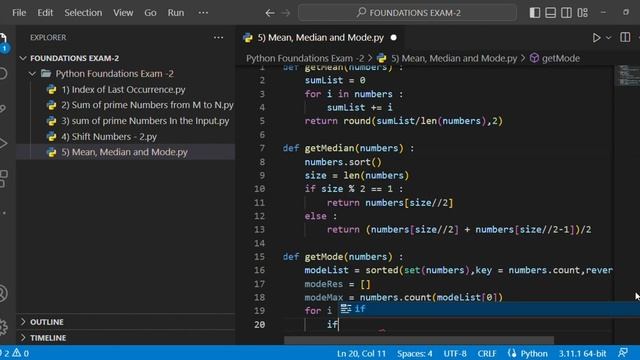Click the file name breadcrumb
Viewport: 640px width, 360px height.
454,58
